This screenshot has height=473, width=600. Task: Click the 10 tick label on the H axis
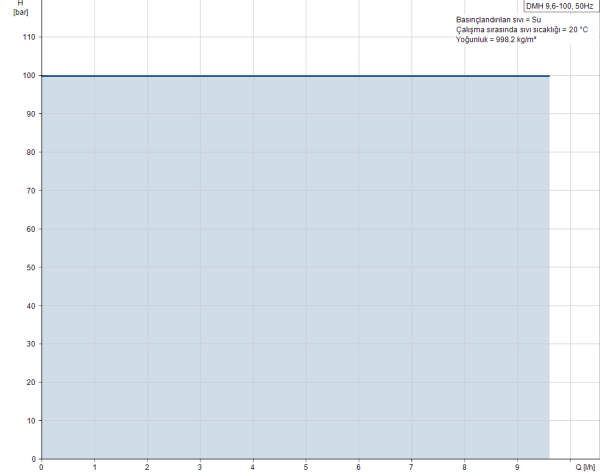click(31, 421)
